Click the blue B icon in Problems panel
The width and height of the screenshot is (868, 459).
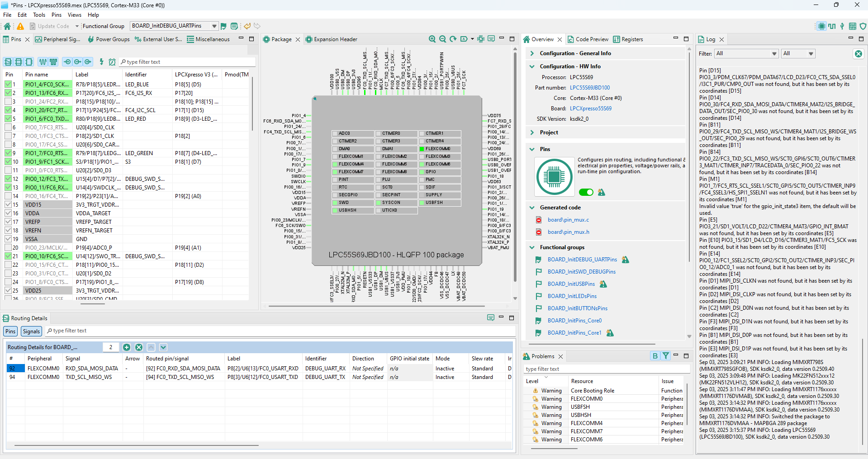(x=655, y=356)
